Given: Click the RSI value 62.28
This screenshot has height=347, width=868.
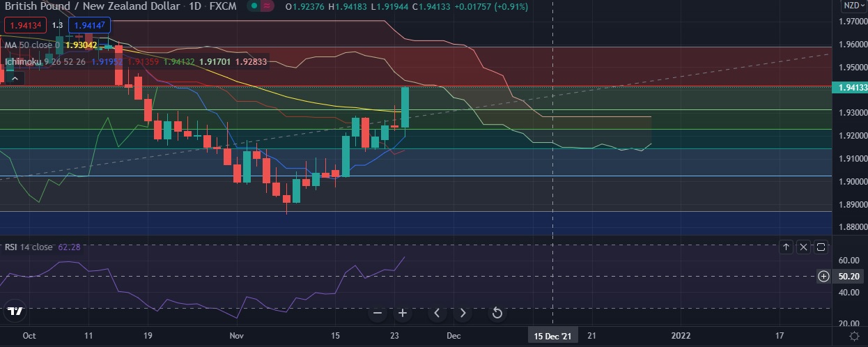Looking at the screenshot, I should click(x=68, y=247).
